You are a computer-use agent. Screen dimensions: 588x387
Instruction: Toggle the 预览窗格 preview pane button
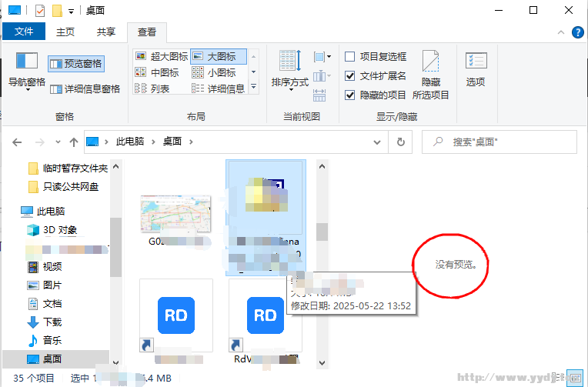(x=76, y=64)
